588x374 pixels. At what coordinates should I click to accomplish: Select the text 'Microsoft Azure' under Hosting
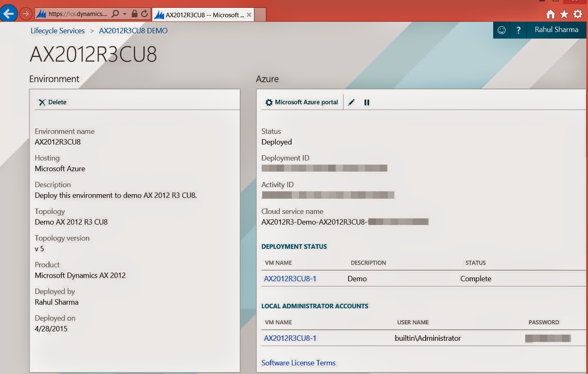tap(60, 169)
